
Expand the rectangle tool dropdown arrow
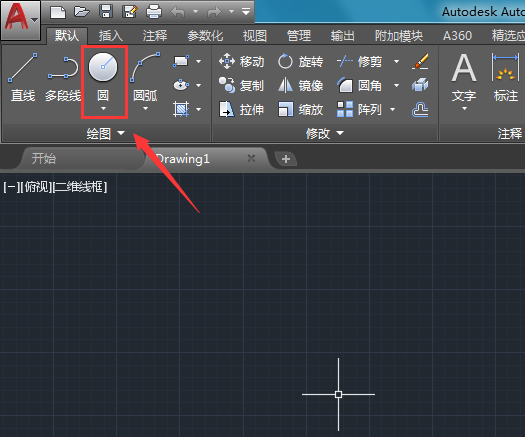[x=199, y=62]
